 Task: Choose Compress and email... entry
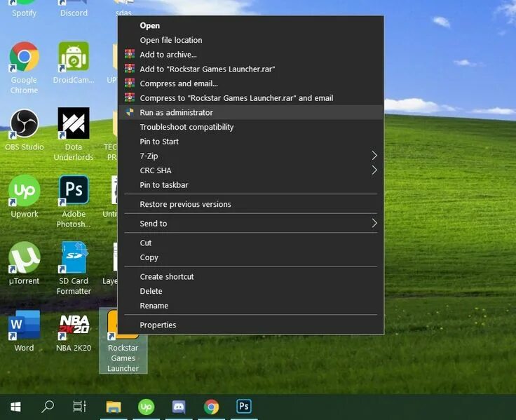251,83
